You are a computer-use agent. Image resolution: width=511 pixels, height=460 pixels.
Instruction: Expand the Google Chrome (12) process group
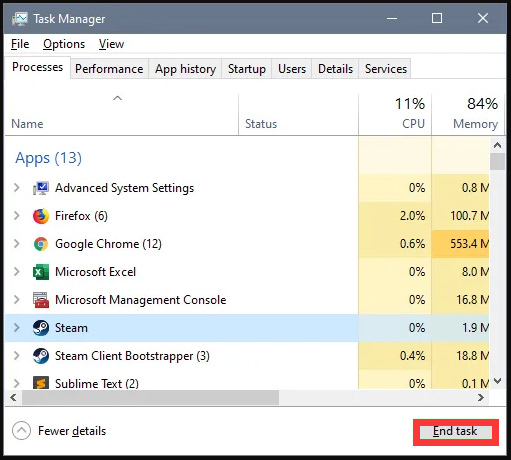[16, 244]
